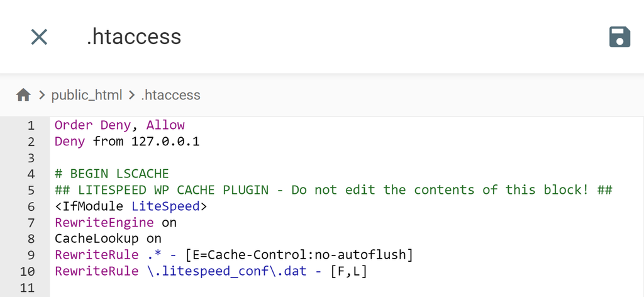Open the public_html folder in the breadcrumb
The width and height of the screenshot is (644, 297).
[x=87, y=95]
